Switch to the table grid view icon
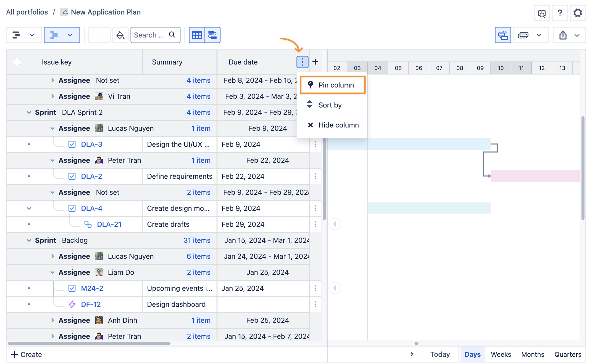 [x=197, y=35]
